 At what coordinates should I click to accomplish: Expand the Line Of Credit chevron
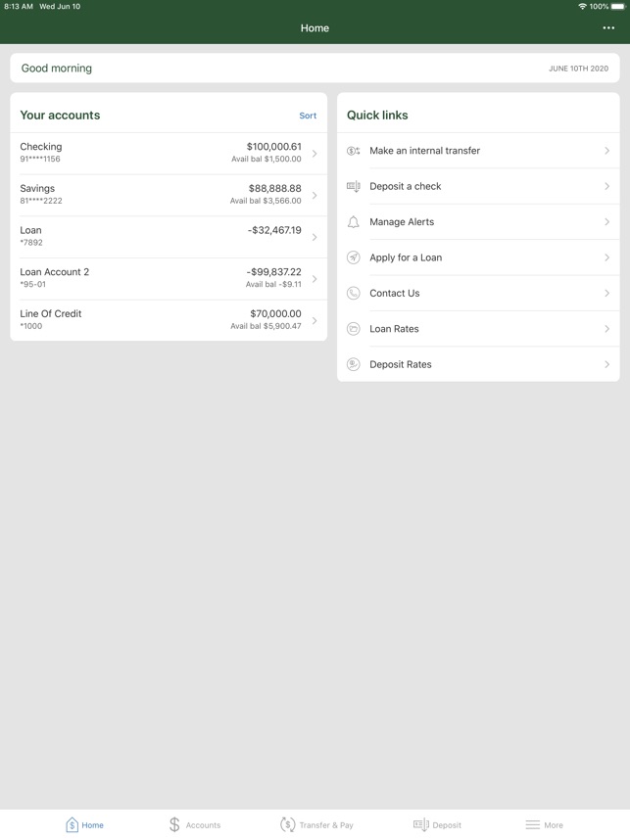pyautogui.click(x=315, y=321)
